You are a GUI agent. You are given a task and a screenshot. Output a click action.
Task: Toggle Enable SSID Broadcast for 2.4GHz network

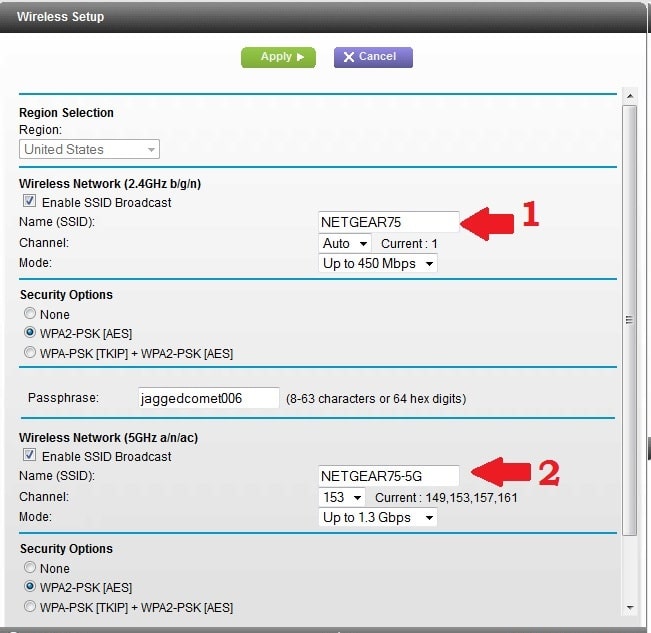tap(29, 203)
